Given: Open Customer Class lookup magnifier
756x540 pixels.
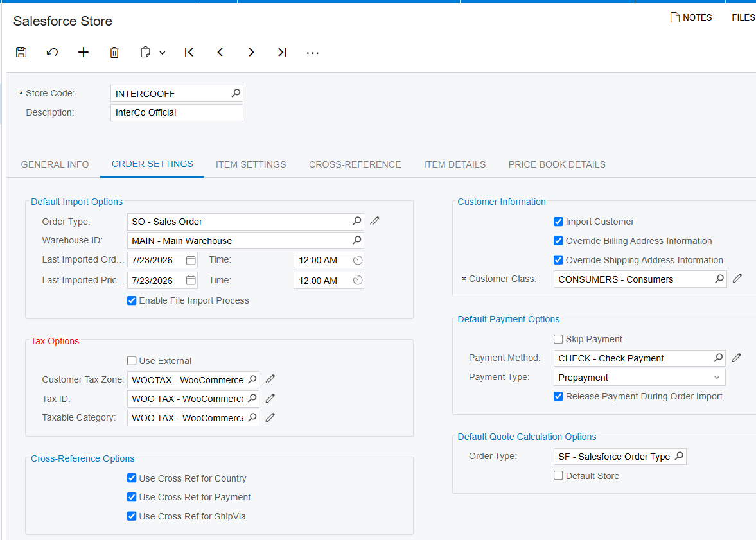Looking at the screenshot, I should [x=719, y=279].
